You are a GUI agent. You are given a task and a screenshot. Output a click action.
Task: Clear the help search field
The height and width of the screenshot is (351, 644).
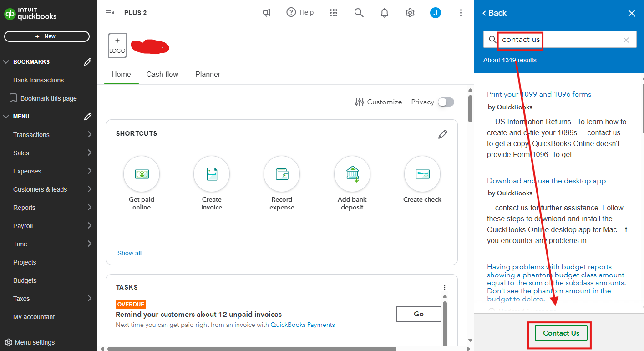click(x=626, y=40)
